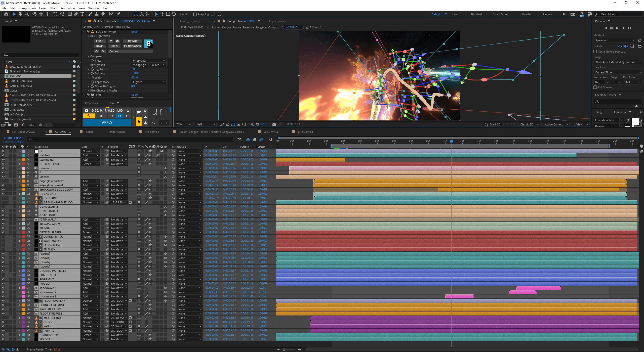Select the Horizontal Type tool
The image size is (644, 352).
82,14
